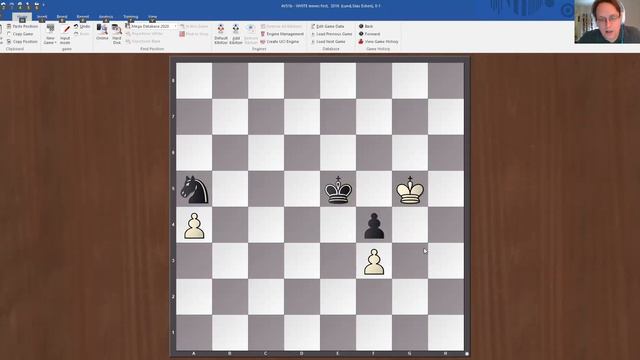The image size is (640, 360).
Task: Click Create UCI Engine
Action: pos(280,42)
